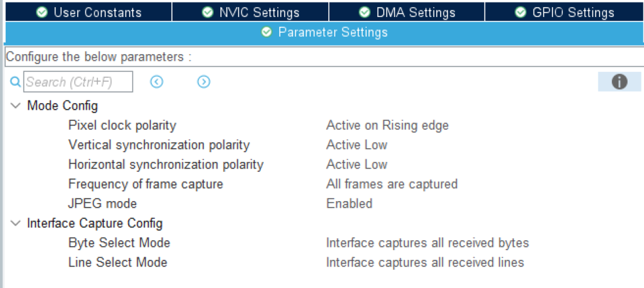This screenshot has height=288, width=644.
Task: Click the Search parameters input field
Action: pyautogui.click(x=78, y=82)
